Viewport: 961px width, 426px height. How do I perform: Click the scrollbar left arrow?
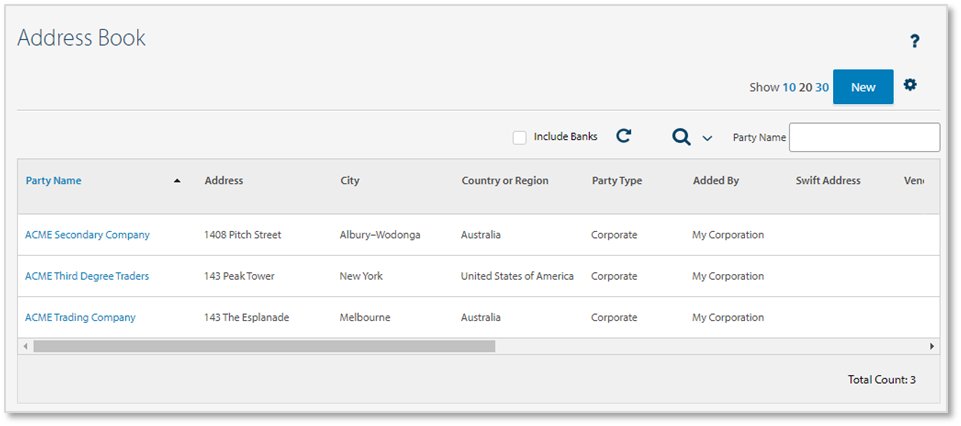24,346
